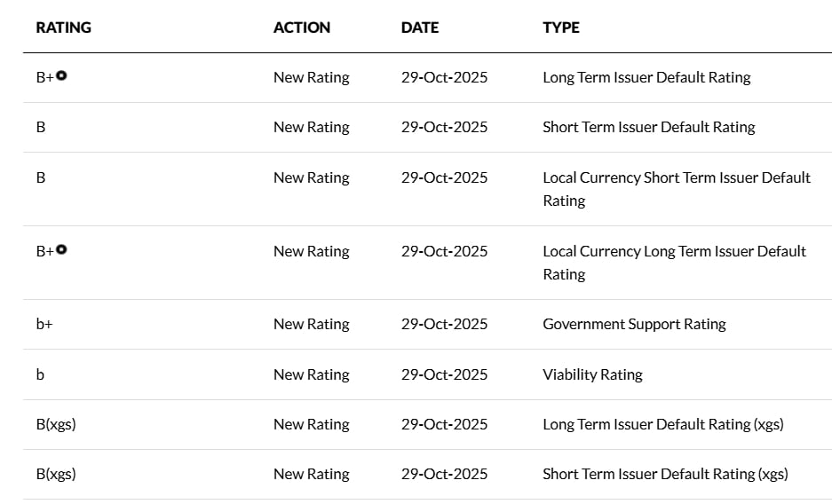
Task: Select Short Term Issuer Default Rating without xgs
Action: [648, 127]
